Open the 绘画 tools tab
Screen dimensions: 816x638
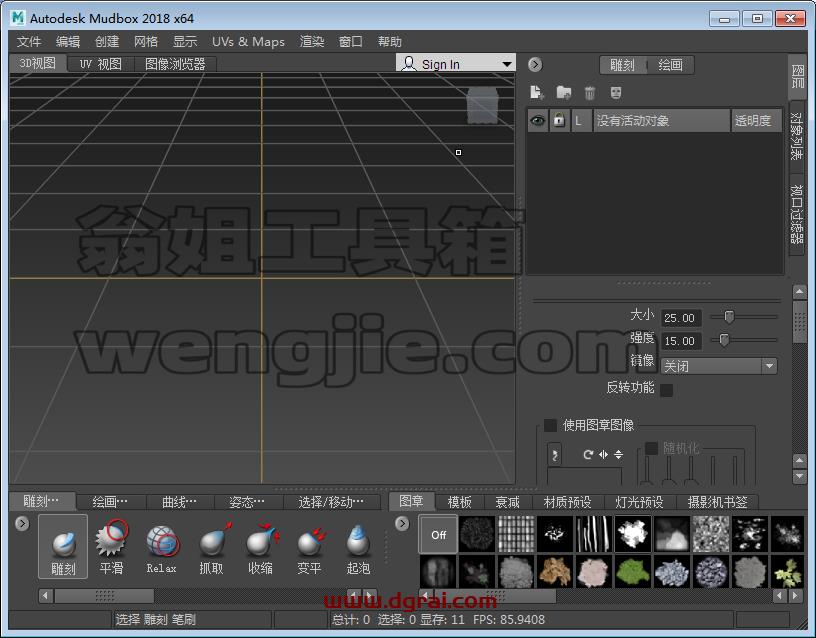tap(110, 502)
